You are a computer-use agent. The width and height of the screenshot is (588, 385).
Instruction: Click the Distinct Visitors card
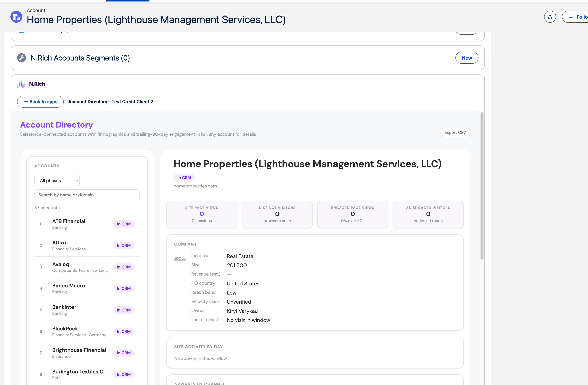[277, 214]
